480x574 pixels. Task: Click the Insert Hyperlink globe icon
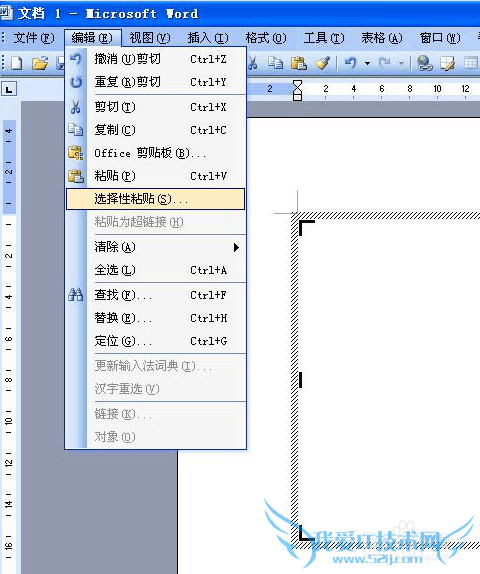point(424,63)
